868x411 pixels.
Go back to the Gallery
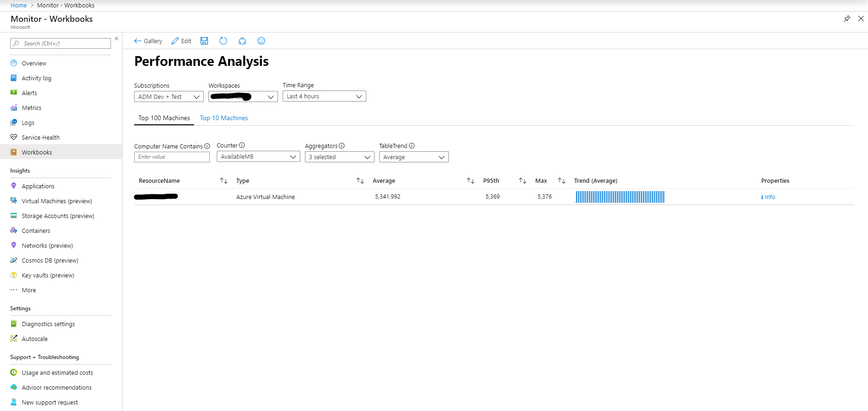(x=148, y=41)
